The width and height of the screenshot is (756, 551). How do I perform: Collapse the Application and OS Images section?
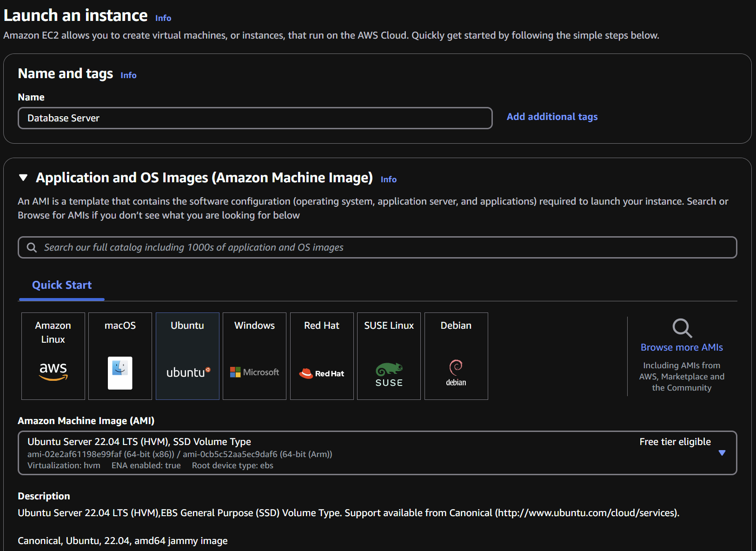23,178
